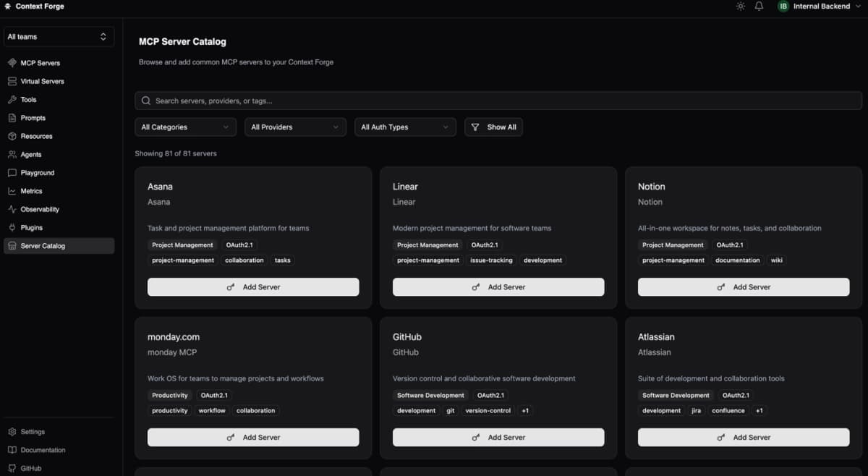Expand the All Categories dropdown
The image size is (868, 476).
pyautogui.click(x=185, y=127)
